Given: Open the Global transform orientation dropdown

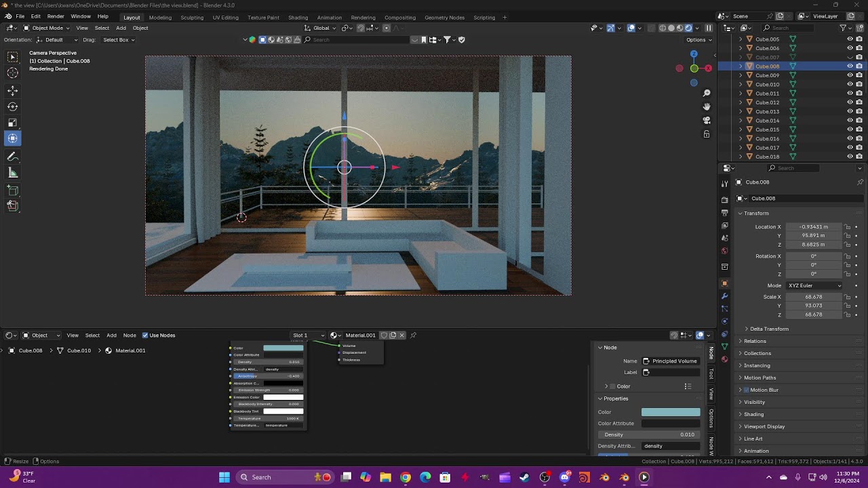Looking at the screenshot, I should [x=320, y=28].
